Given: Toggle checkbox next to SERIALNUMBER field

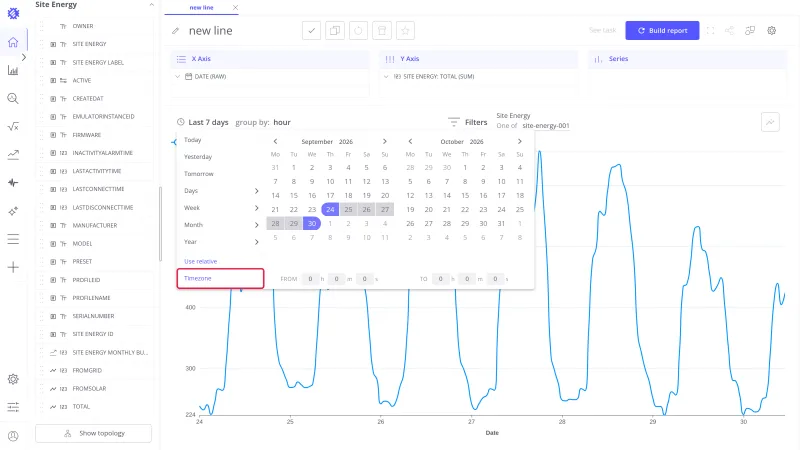Looking at the screenshot, I should click(53, 316).
